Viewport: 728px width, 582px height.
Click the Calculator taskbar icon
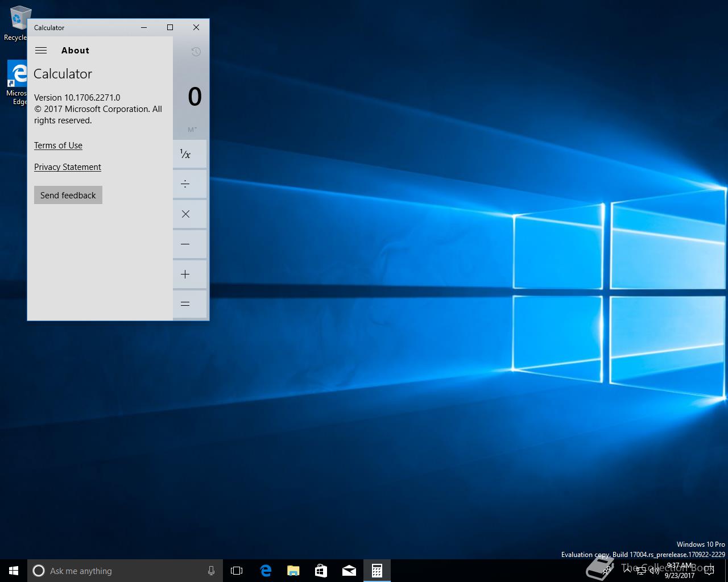click(x=377, y=571)
